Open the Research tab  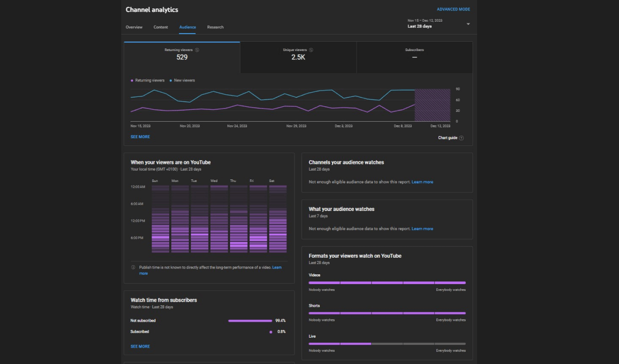216,27
